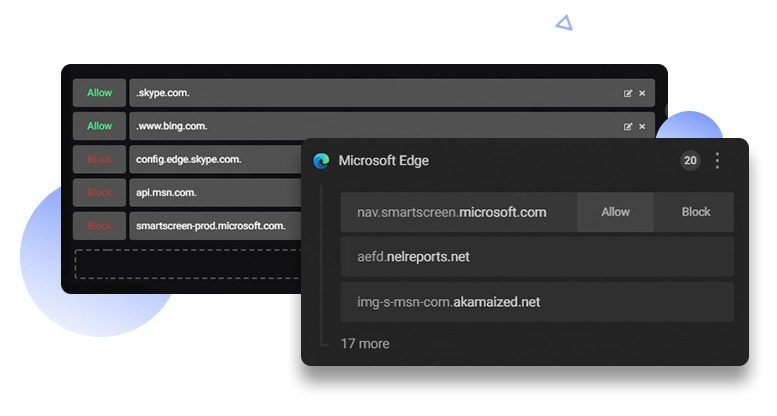
Task: Toggle the Allow state for .www.bing.com.
Action: pos(100,126)
